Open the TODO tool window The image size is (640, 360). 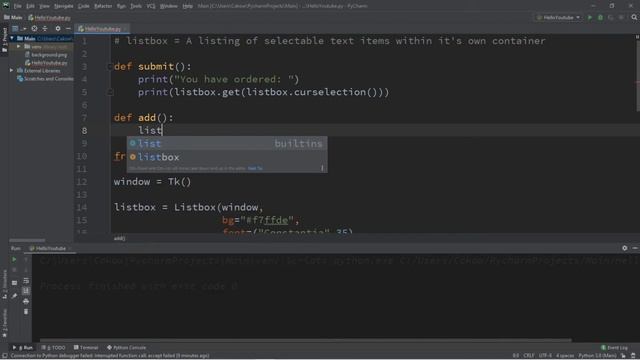pyautogui.click(x=53, y=347)
